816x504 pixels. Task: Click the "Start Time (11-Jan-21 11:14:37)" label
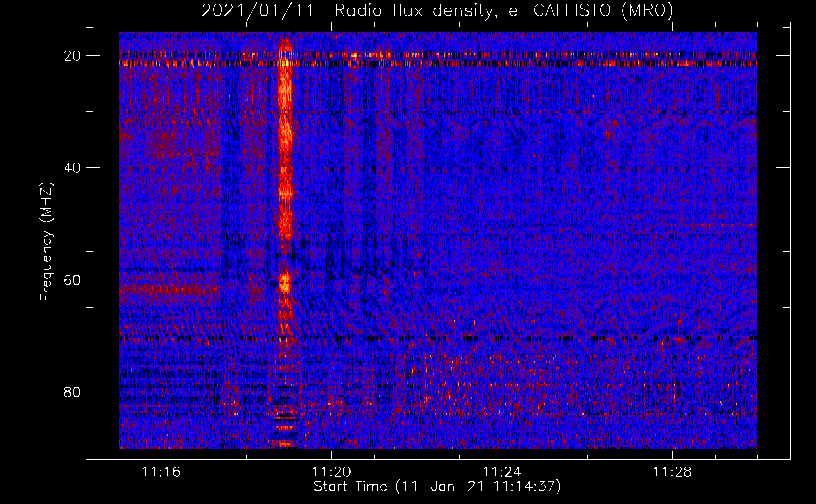[x=437, y=487]
